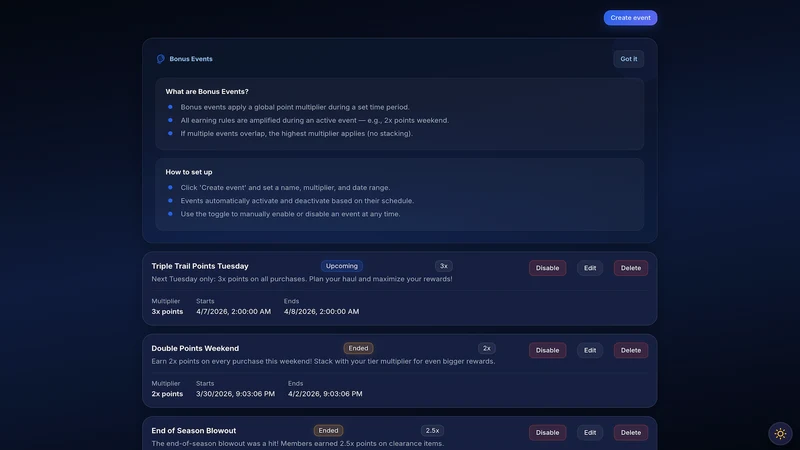Viewport: 800px width, 450px height.
Task: Click start date 3/30/2026, 9:03:06 PM
Action: click(235, 394)
